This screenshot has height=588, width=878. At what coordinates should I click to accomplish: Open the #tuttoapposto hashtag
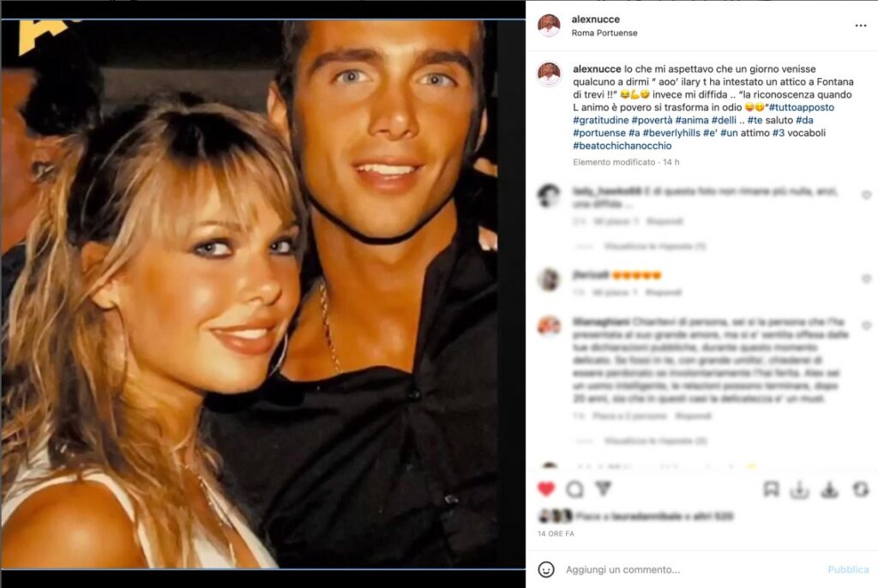click(x=802, y=107)
